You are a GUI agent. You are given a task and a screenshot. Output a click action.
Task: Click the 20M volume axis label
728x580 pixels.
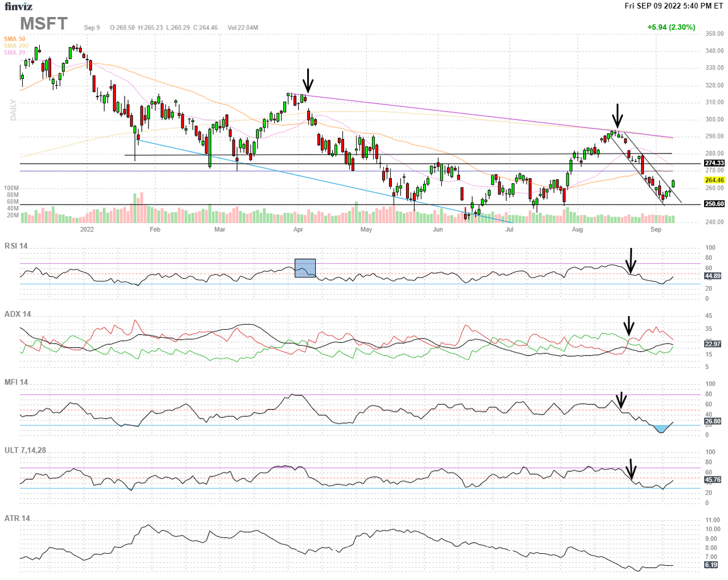[x=13, y=216]
